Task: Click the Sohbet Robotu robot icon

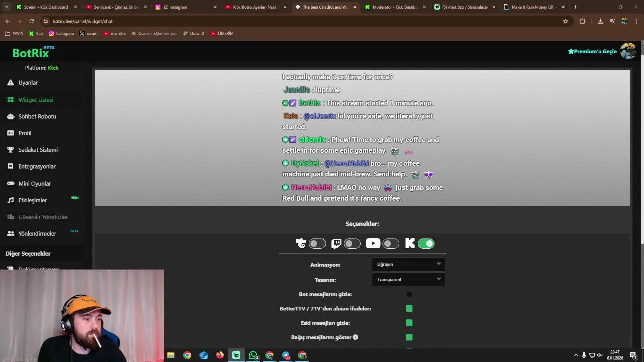Action: [x=10, y=116]
